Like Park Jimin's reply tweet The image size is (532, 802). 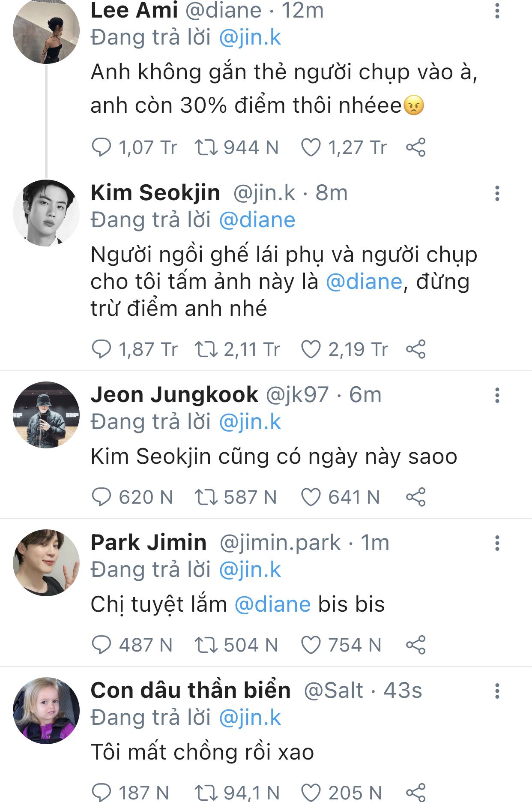311,645
